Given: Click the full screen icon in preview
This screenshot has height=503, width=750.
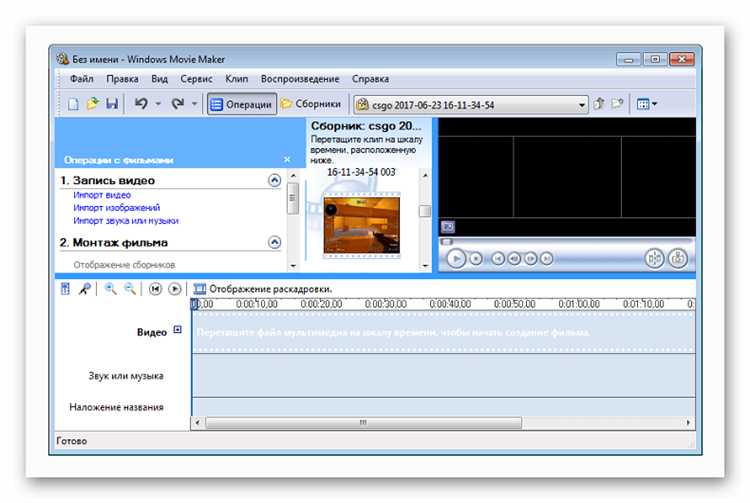Looking at the screenshot, I should (448, 227).
